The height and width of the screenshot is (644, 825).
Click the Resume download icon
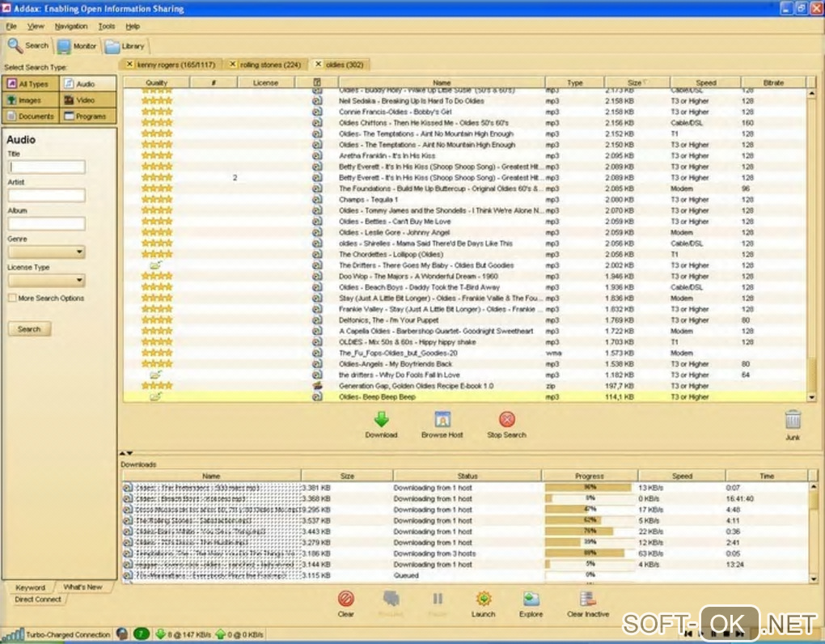[x=391, y=599]
